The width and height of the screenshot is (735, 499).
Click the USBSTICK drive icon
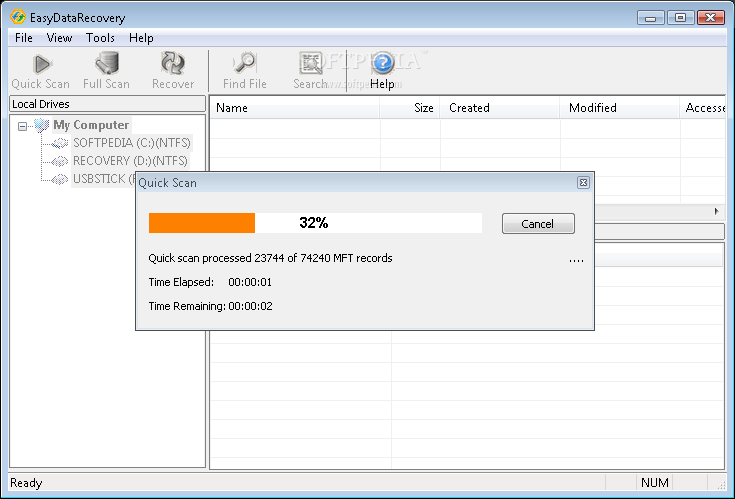[60, 179]
